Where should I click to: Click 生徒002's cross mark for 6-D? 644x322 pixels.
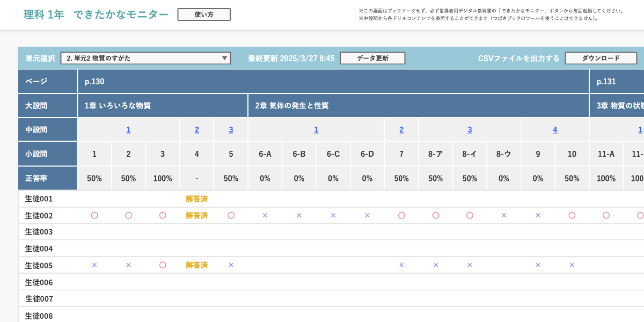pos(367,215)
